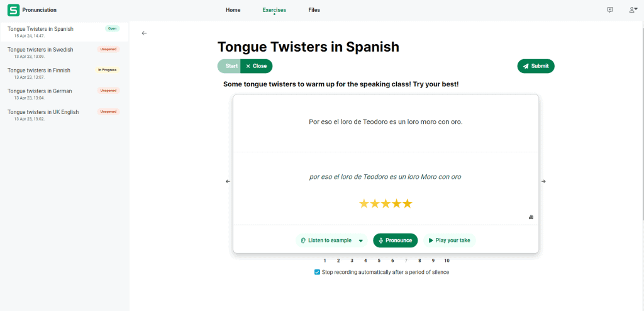Open the user account menu

633,10
